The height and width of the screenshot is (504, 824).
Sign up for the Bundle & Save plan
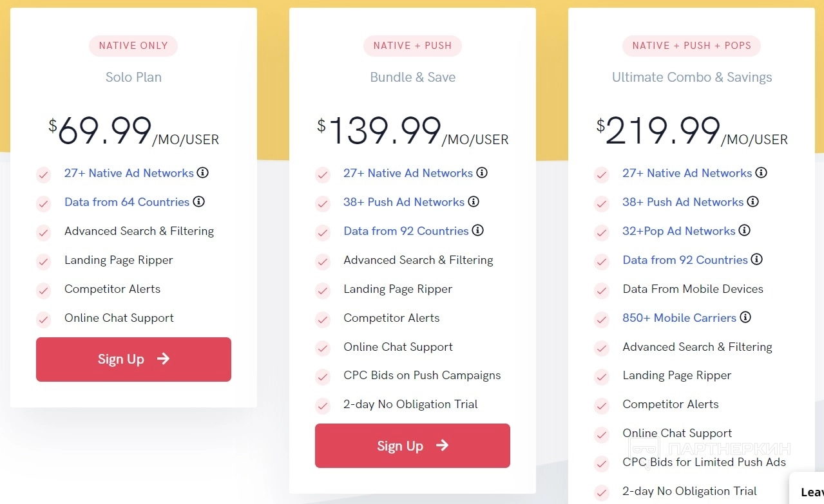coord(412,445)
